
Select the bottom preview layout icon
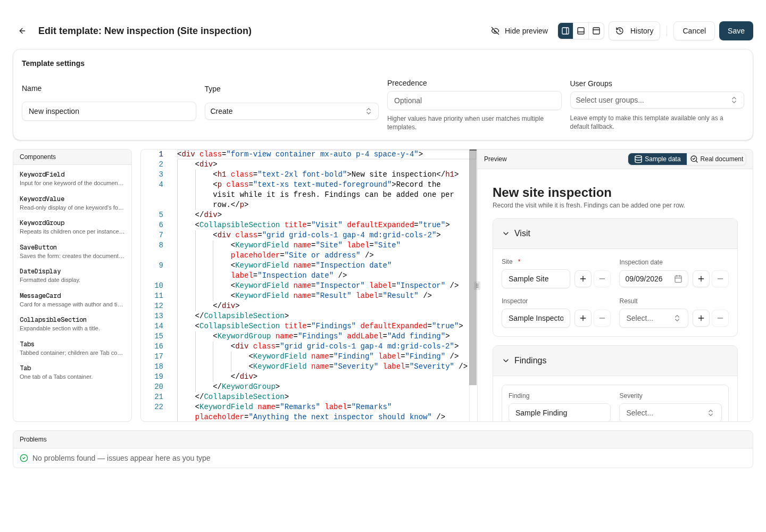[x=581, y=31]
